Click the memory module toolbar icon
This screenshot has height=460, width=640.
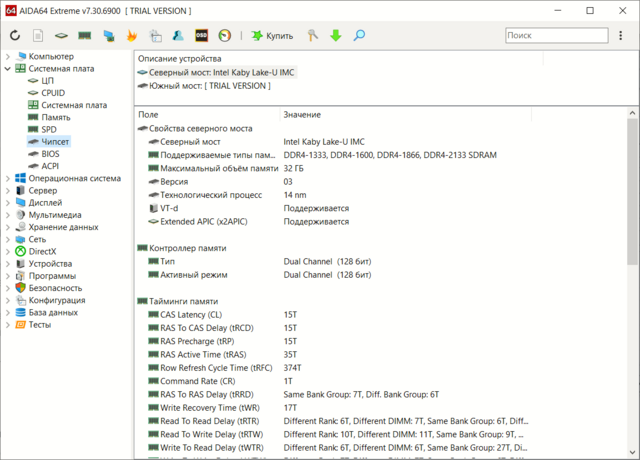85,36
